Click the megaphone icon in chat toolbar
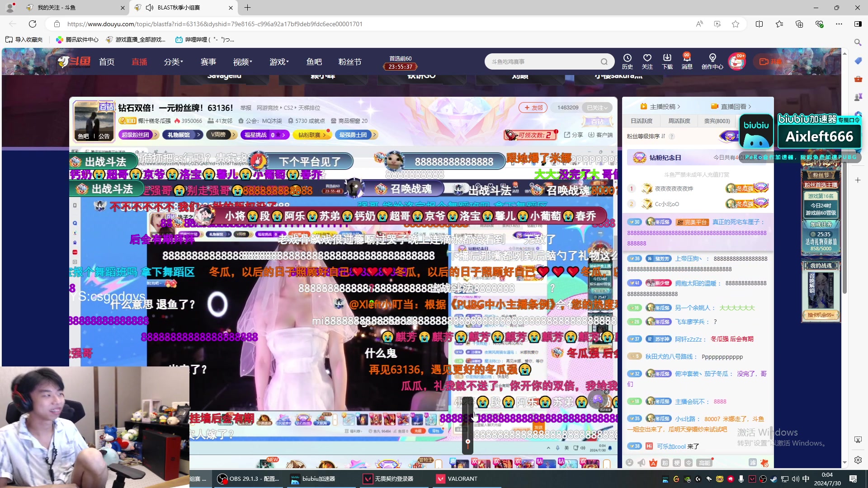The width and height of the screenshot is (868, 488). click(x=642, y=463)
